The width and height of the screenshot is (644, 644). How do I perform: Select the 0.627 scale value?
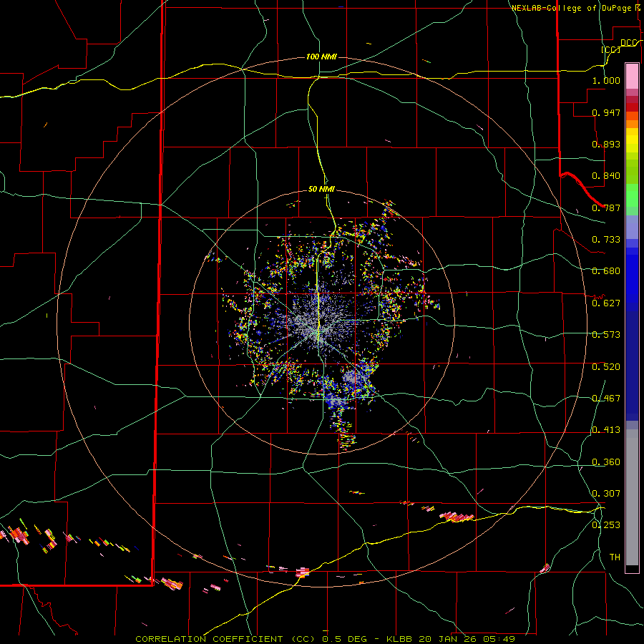[x=606, y=303]
